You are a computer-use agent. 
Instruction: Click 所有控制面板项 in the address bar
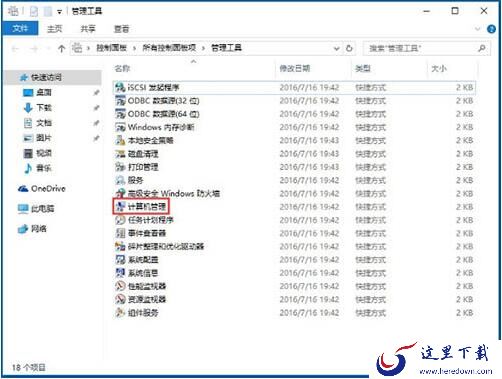pyautogui.click(x=169, y=48)
